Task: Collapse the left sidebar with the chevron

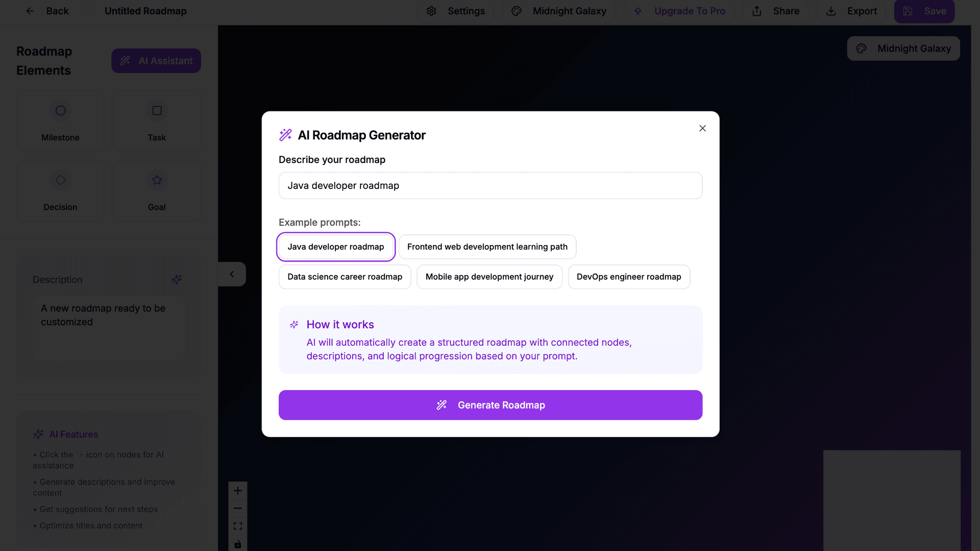Action: (232, 274)
